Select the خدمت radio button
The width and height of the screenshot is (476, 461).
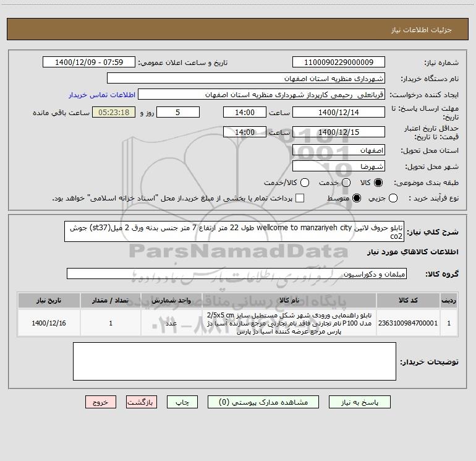click(x=346, y=183)
